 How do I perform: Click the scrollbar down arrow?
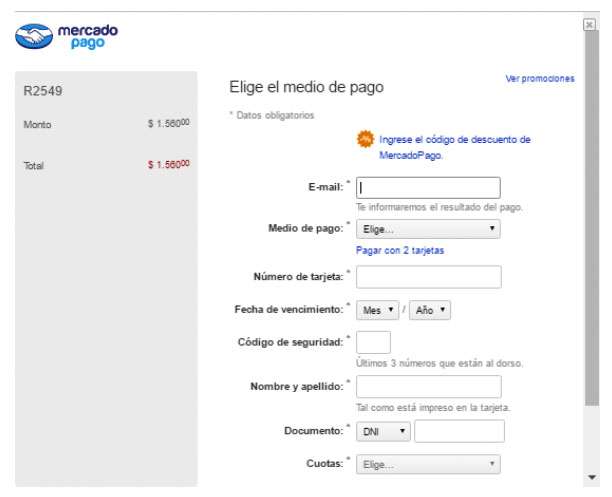point(592,477)
